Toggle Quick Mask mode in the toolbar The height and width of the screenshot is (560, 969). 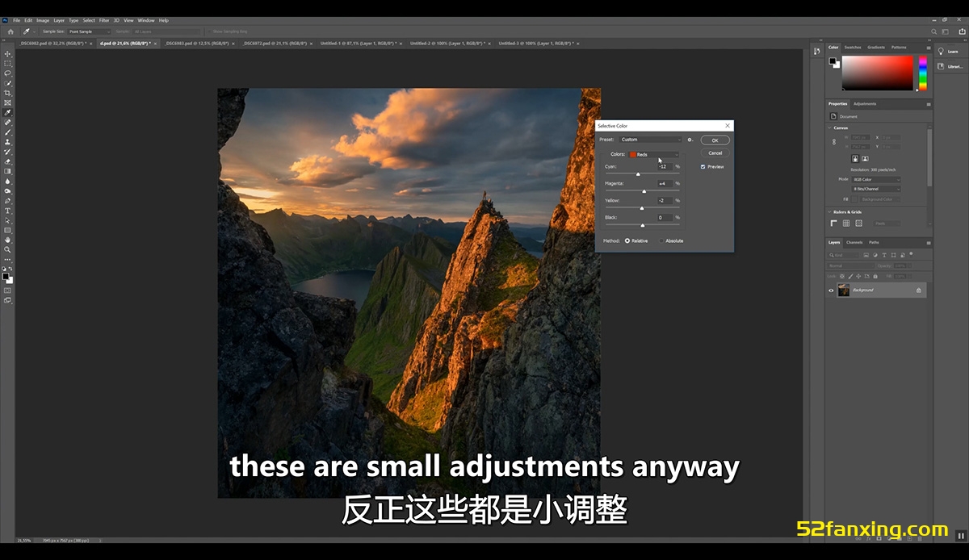[8, 290]
